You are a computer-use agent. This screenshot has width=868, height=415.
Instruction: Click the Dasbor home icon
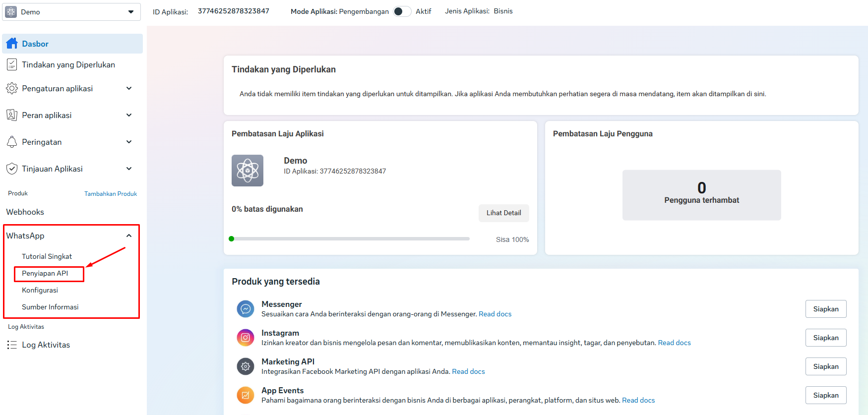pos(12,44)
